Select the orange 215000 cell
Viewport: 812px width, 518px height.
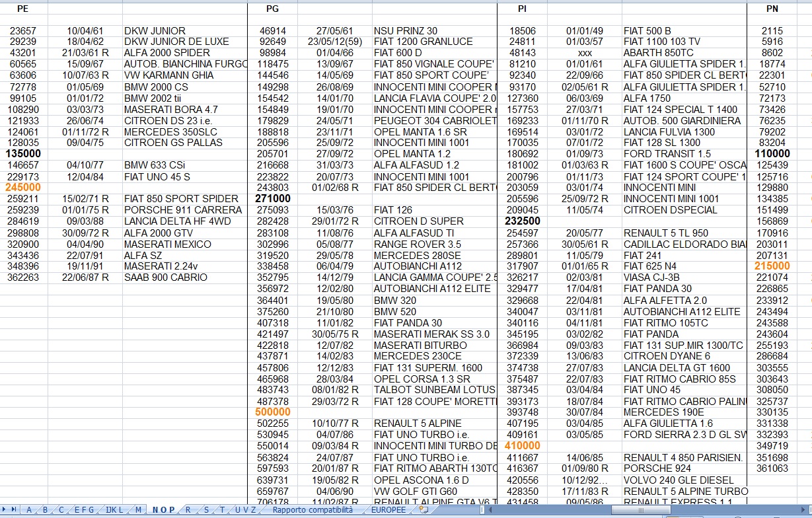772,266
